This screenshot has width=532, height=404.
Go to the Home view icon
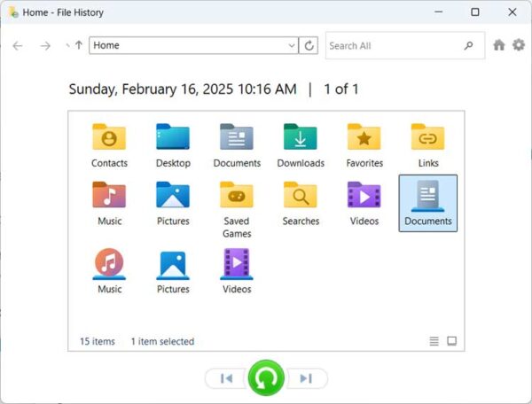click(498, 44)
